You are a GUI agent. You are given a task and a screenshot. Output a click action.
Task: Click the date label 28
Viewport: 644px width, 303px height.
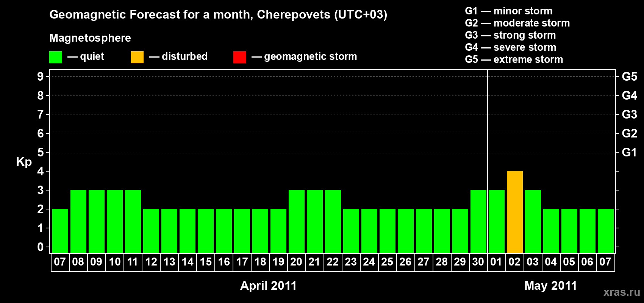tap(442, 262)
